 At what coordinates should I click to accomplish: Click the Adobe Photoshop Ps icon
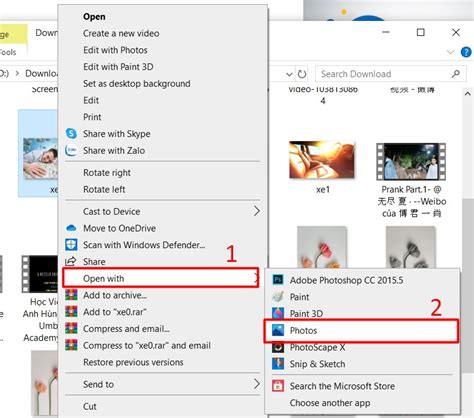tap(278, 280)
